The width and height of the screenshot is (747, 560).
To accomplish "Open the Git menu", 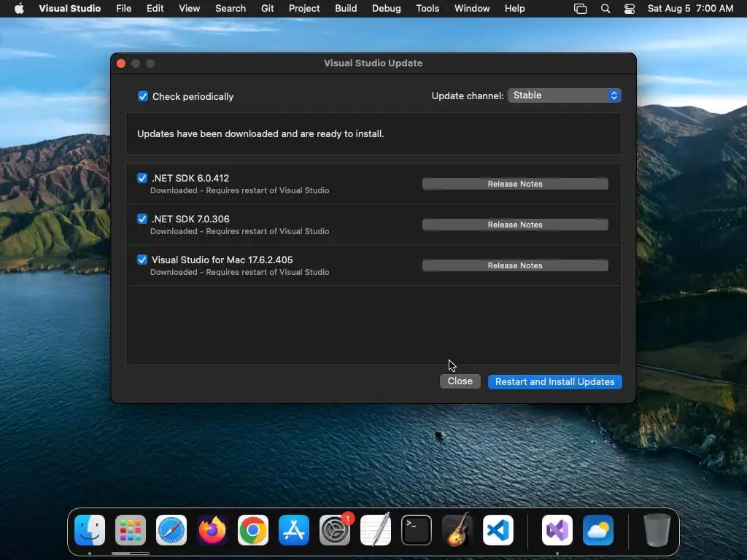I will (267, 9).
